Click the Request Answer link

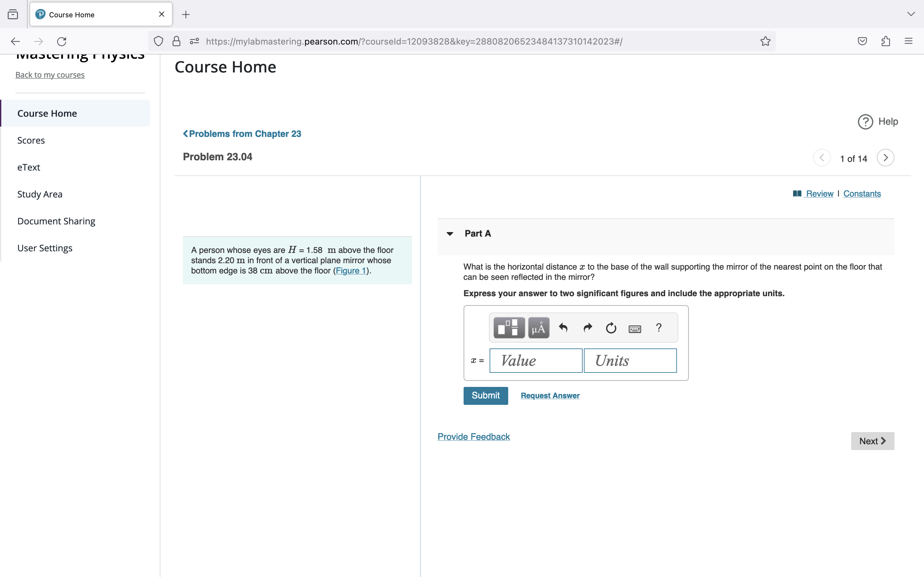[x=550, y=395]
